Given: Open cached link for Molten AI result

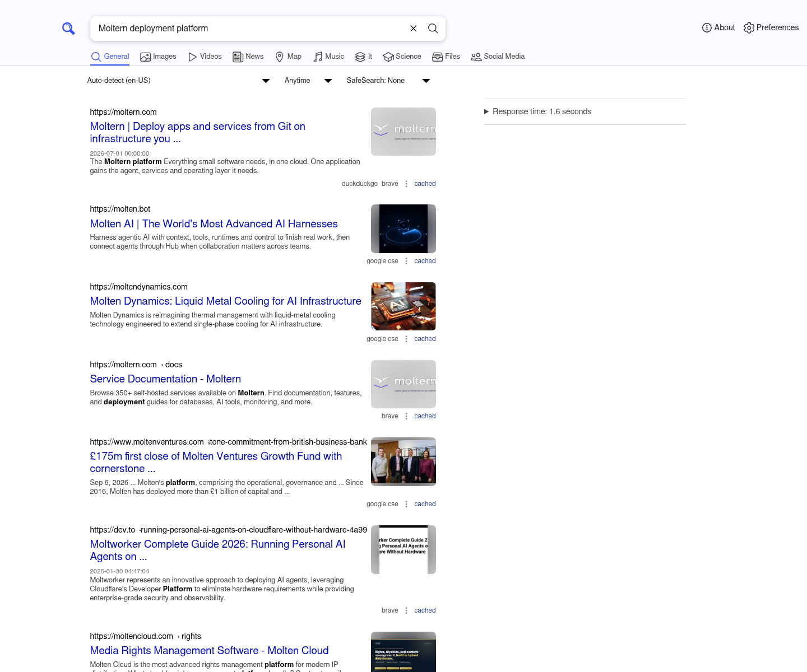Looking at the screenshot, I should tap(425, 261).
